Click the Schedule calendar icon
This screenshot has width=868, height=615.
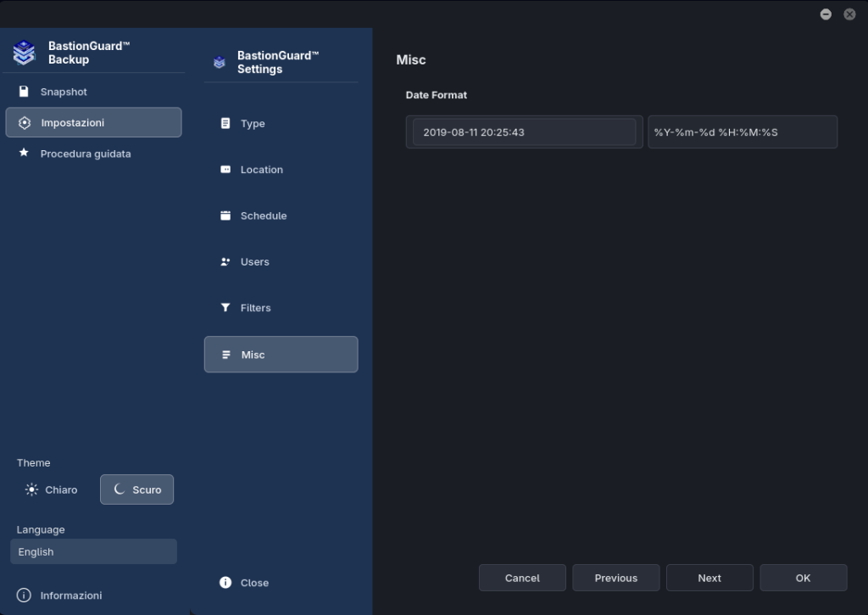coord(225,215)
